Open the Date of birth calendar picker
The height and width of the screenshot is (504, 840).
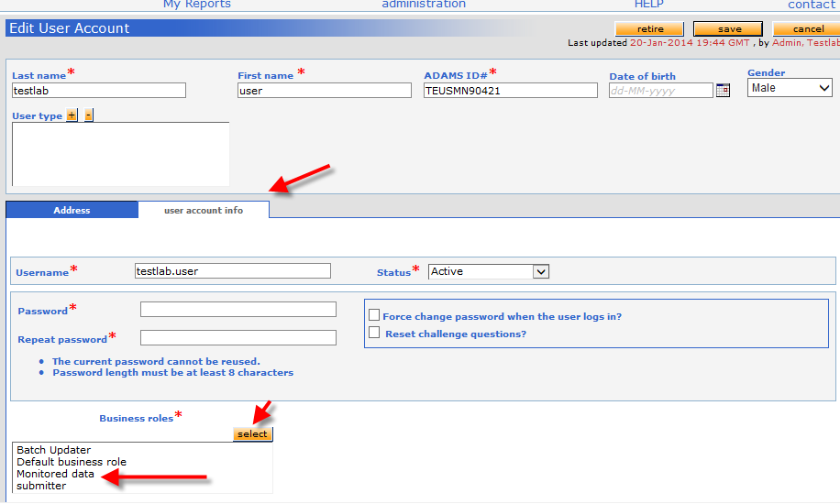tap(723, 90)
